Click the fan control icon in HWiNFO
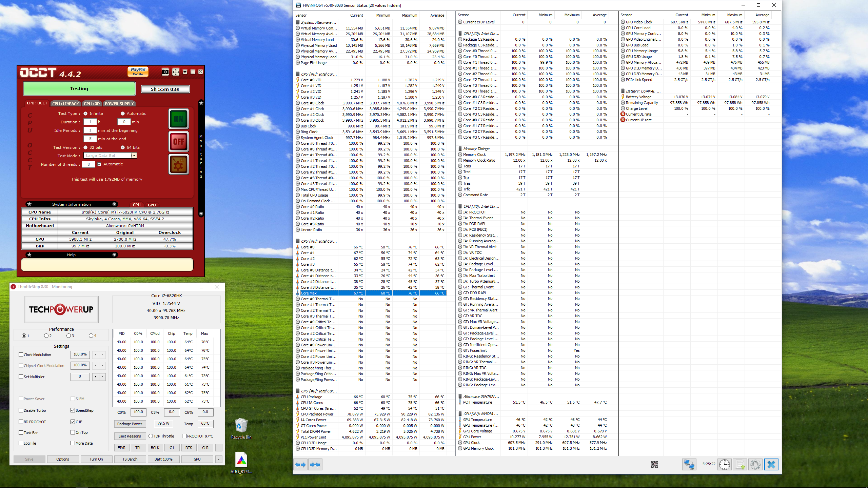This screenshot has height=488, width=868. point(655,464)
